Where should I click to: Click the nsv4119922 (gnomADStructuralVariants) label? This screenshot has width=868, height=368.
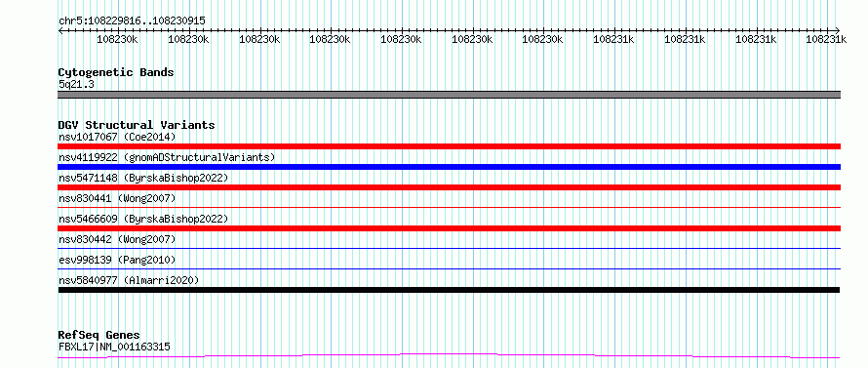(x=167, y=157)
